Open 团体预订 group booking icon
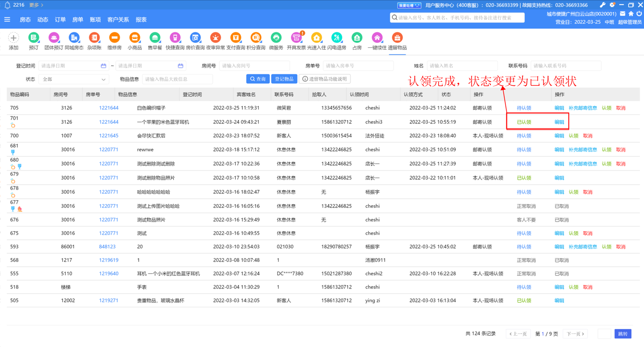644x347 pixels. 54,38
